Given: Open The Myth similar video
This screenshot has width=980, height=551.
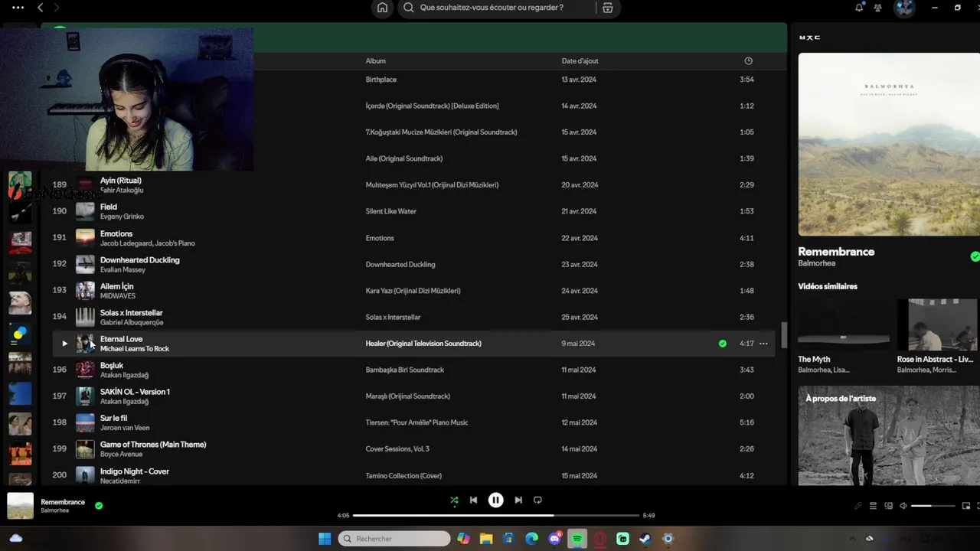Looking at the screenshot, I should pyautogui.click(x=843, y=336).
